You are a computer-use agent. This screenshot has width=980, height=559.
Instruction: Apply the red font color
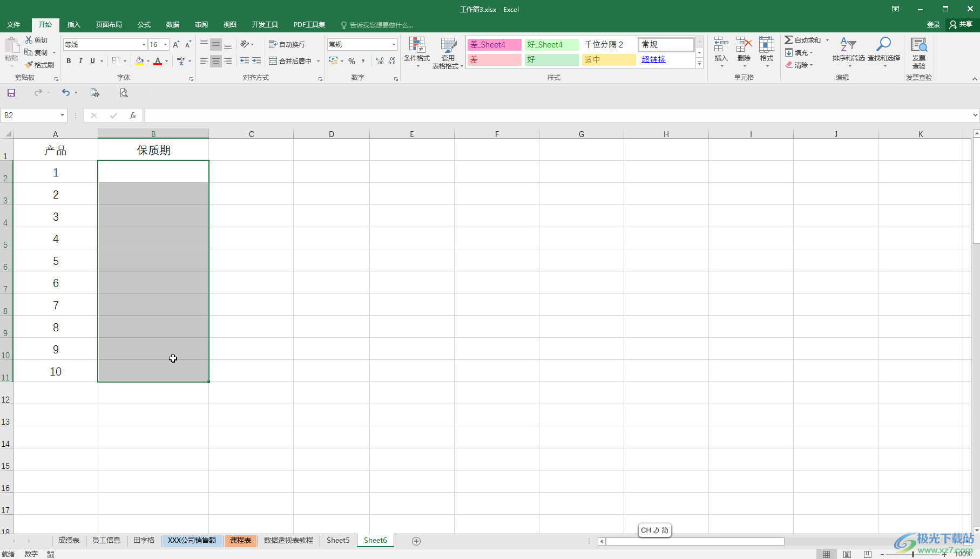pyautogui.click(x=158, y=61)
